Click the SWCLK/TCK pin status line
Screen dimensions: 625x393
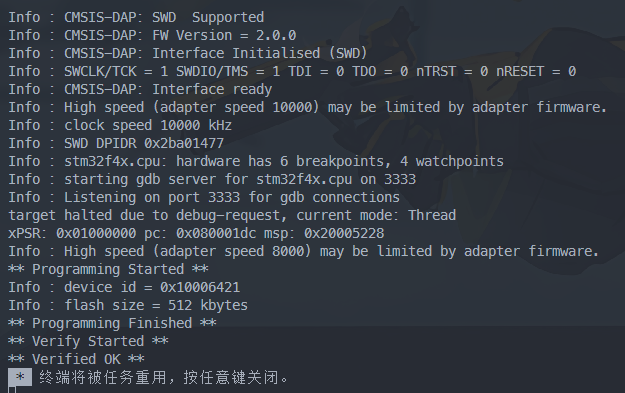292,71
